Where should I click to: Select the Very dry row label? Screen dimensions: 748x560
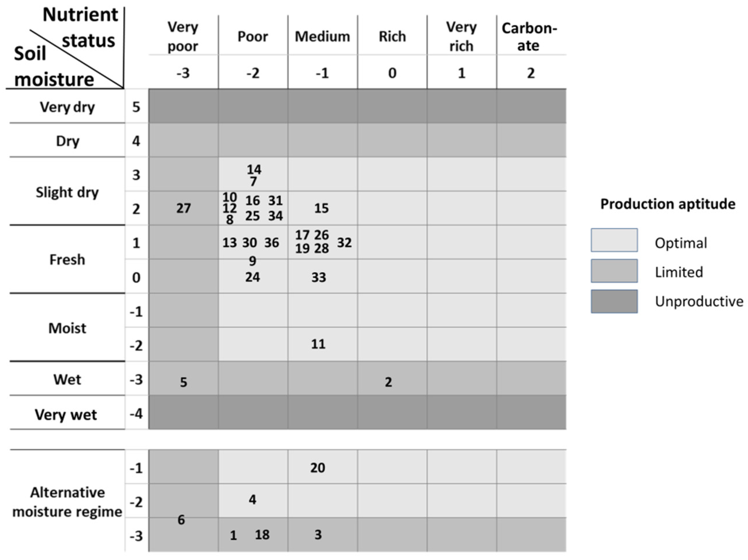pyautogui.click(x=67, y=107)
